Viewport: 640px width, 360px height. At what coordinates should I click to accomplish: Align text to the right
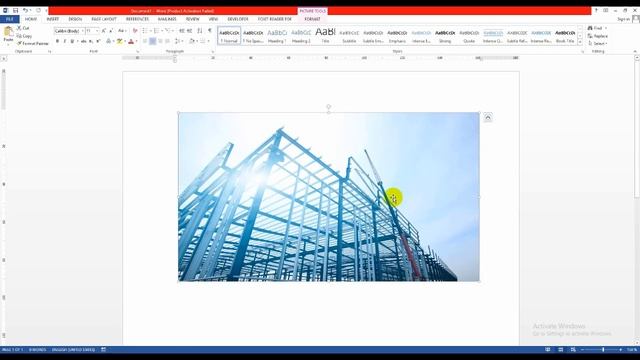click(x=160, y=41)
